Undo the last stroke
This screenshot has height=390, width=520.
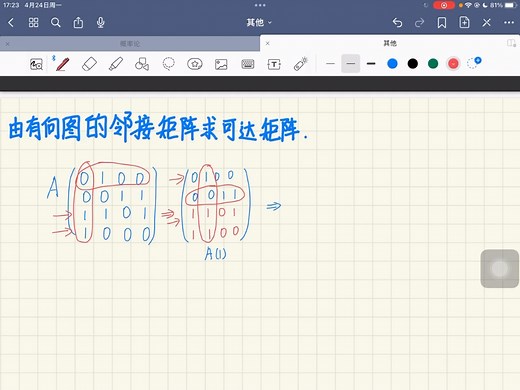pyautogui.click(x=397, y=23)
